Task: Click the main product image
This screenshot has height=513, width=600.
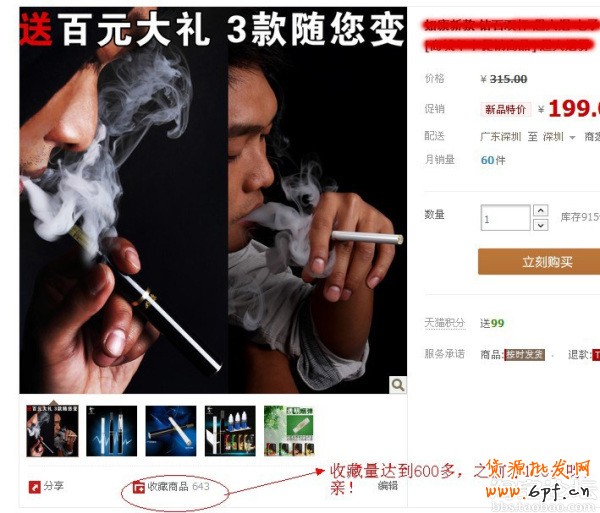Action: click(213, 200)
